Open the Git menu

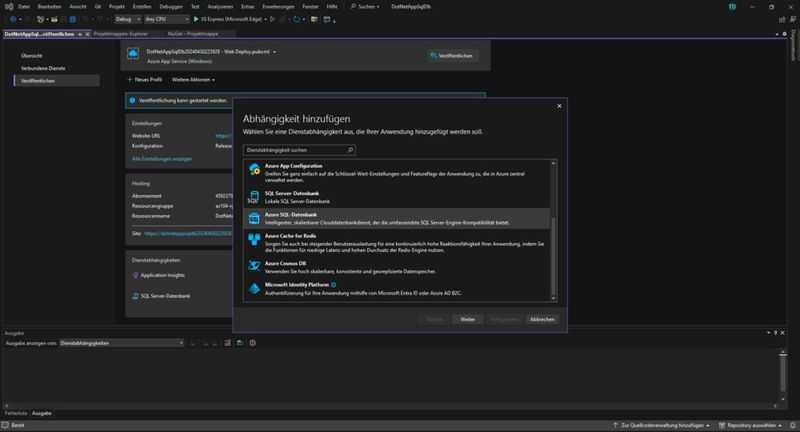pos(97,7)
